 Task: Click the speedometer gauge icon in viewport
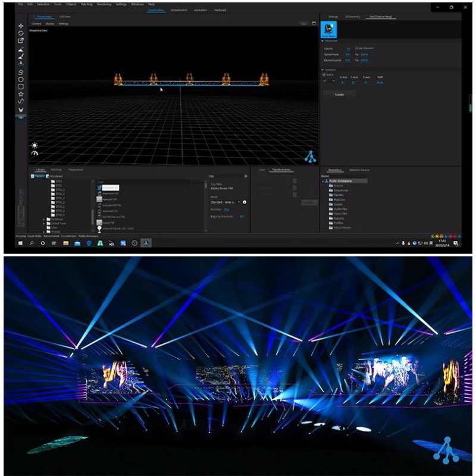pyautogui.click(x=35, y=154)
